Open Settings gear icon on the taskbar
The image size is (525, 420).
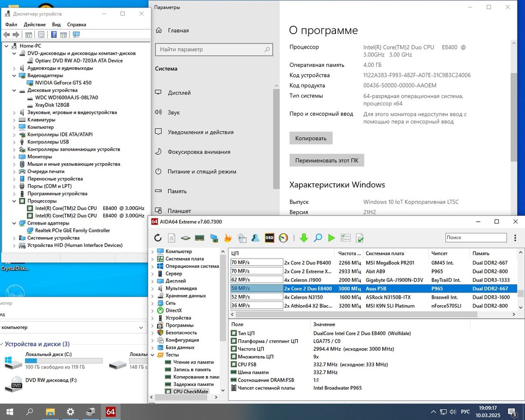click(70, 412)
